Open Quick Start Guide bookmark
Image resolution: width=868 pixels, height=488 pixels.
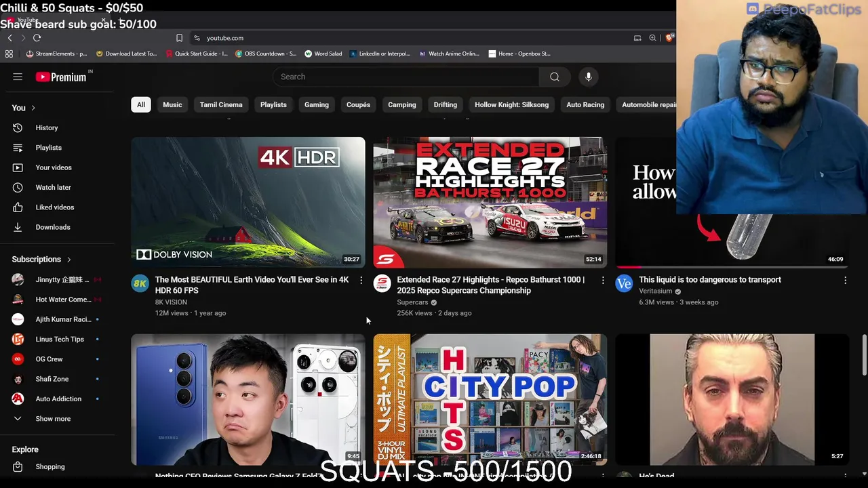[x=197, y=54]
